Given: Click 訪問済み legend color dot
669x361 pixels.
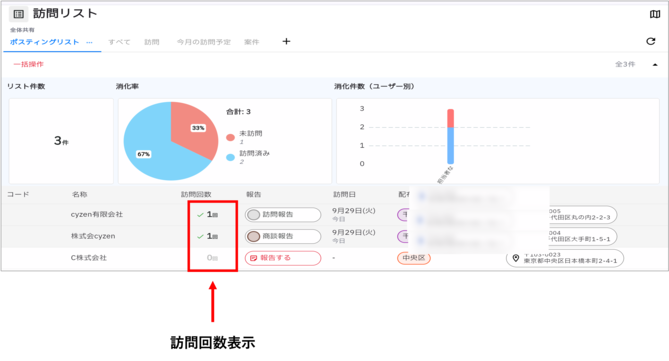Looking at the screenshot, I should point(230,157).
